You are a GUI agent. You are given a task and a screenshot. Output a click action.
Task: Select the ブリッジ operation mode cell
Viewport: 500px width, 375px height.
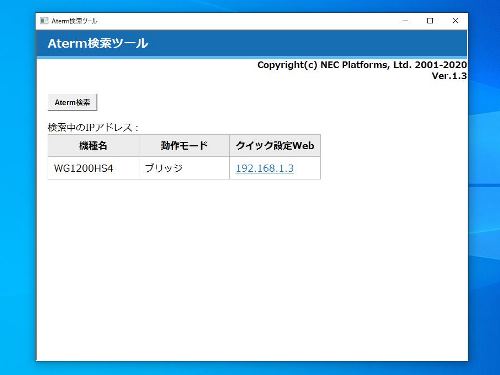[184, 168]
